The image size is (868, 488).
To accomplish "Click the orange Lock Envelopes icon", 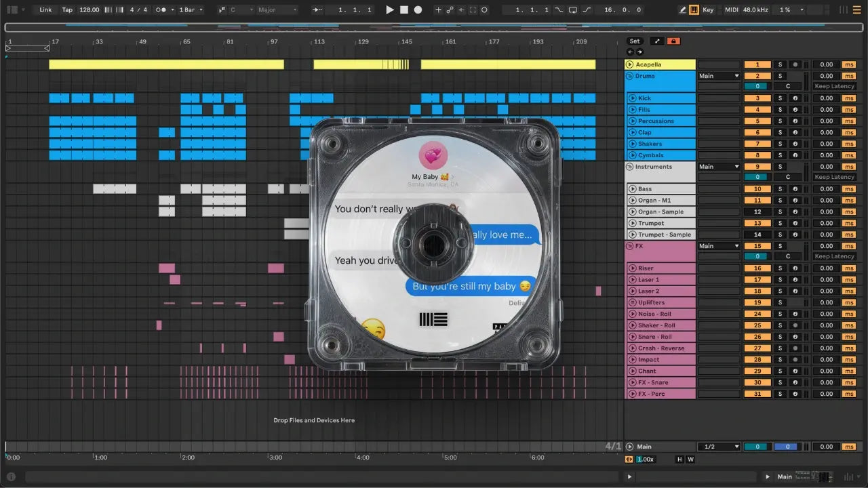I will click(x=673, y=41).
